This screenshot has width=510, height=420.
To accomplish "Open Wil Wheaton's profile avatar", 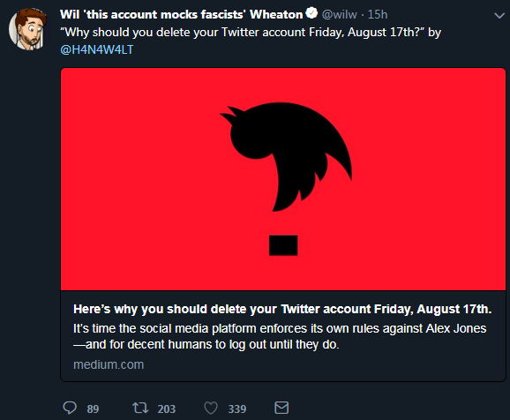I will [x=27, y=29].
